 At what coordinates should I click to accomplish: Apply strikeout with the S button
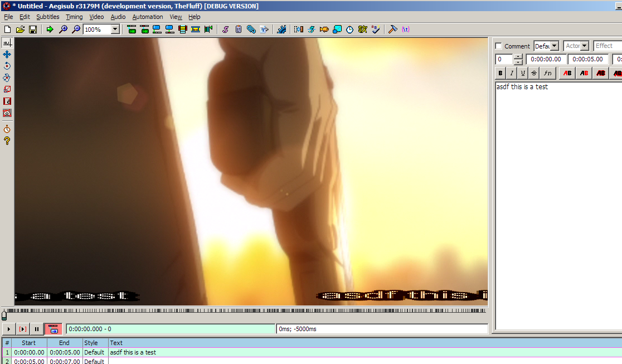(x=534, y=73)
